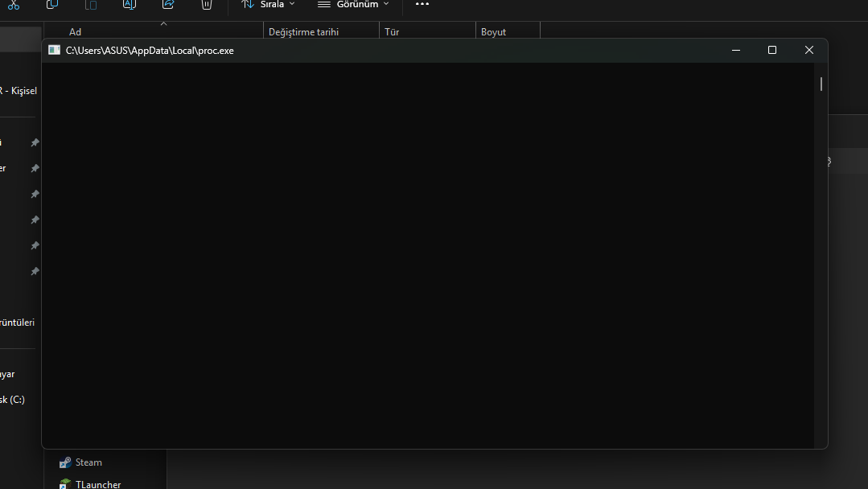The width and height of the screenshot is (868, 489).
Task: Click the console window vertical scrollbar thumb
Action: (x=821, y=84)
